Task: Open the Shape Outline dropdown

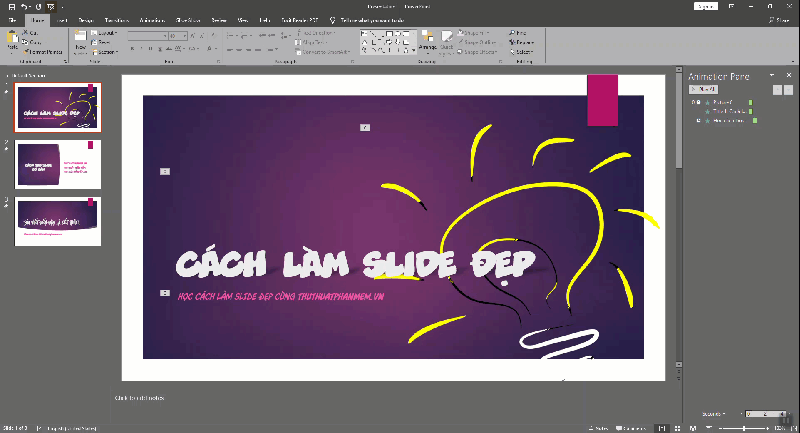Action: pos(477,42)
